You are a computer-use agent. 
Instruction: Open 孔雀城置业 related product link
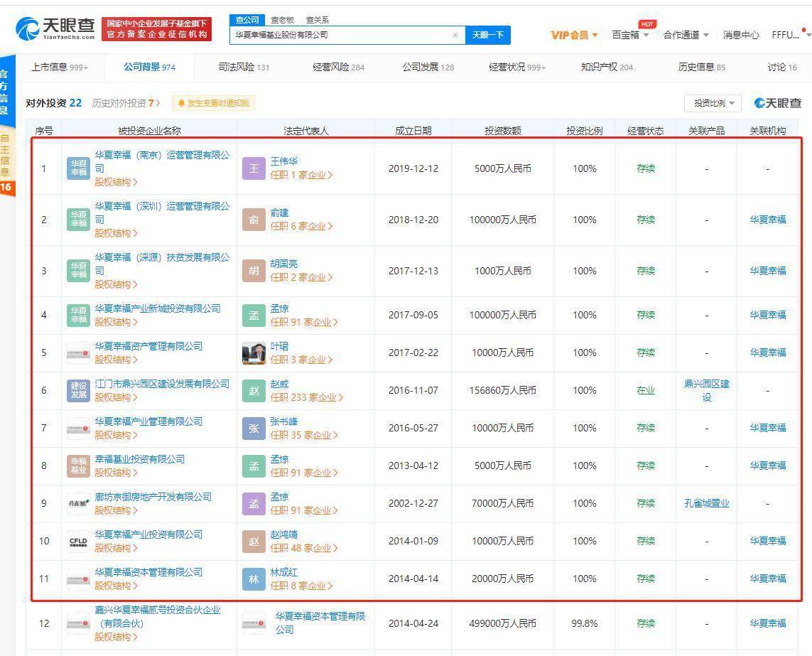(706, 502)
